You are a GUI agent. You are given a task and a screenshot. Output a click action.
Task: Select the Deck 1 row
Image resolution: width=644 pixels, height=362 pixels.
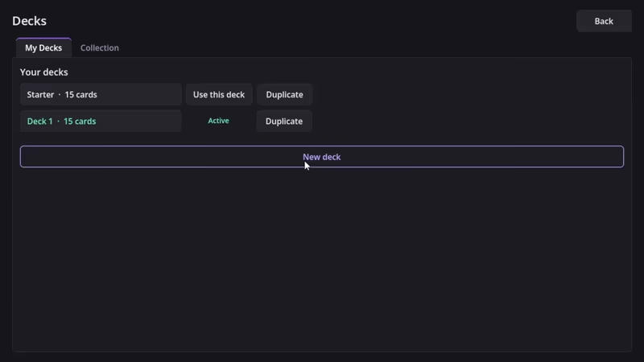(x=101, y=121)
